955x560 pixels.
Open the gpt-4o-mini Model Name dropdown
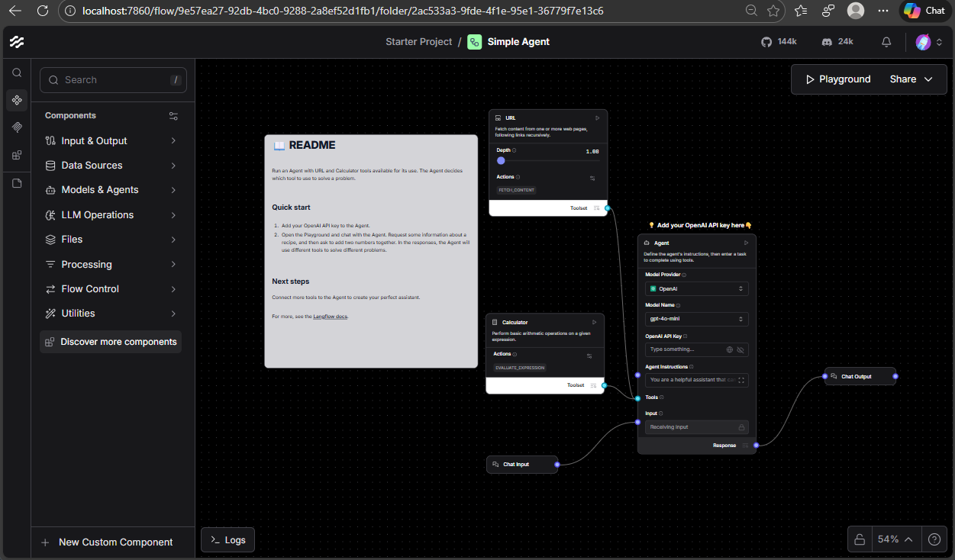696,319
